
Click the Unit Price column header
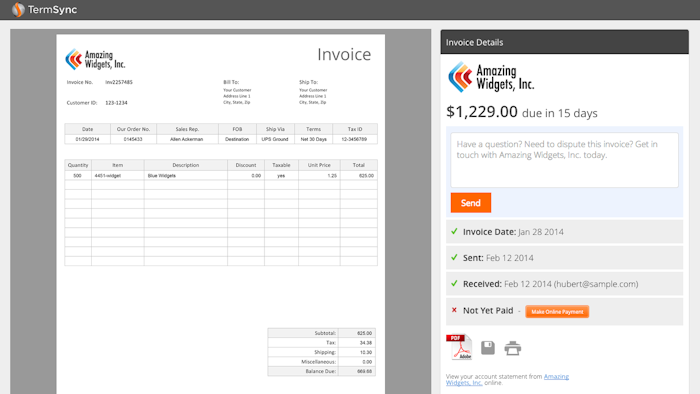[319, 165]
